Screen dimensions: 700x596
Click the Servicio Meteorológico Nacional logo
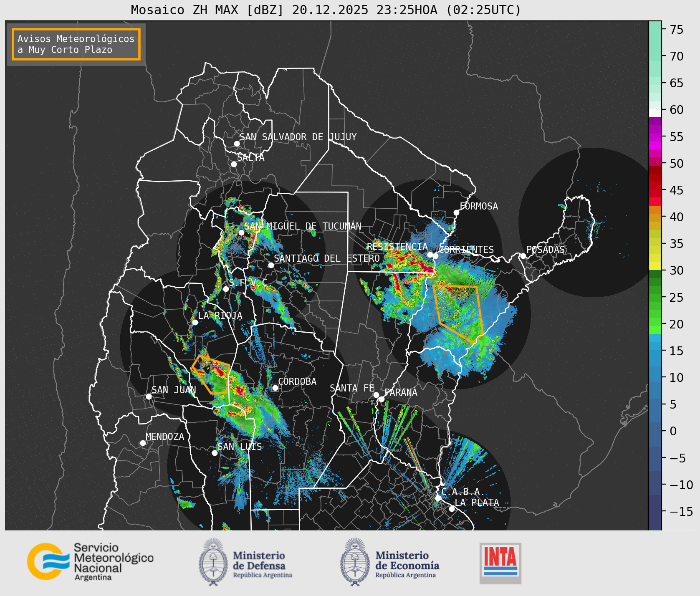click(x=90, y=561)
